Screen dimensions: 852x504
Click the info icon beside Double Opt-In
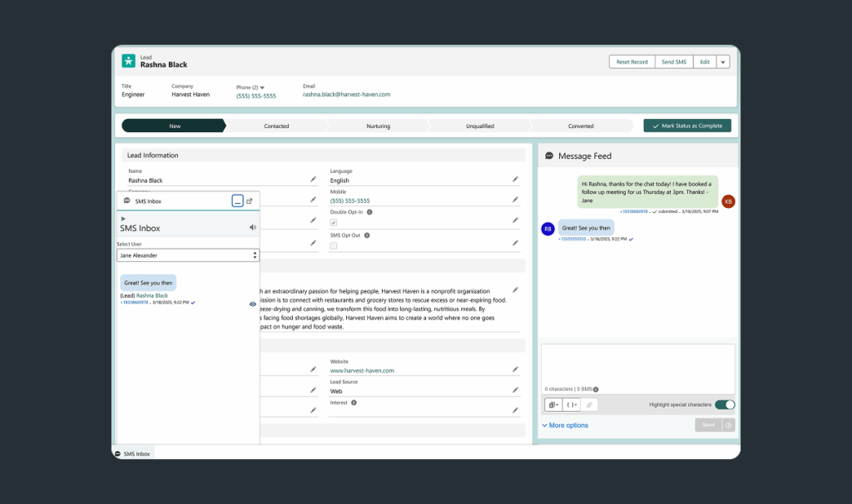pyautogui.click(x=369, y=212)
